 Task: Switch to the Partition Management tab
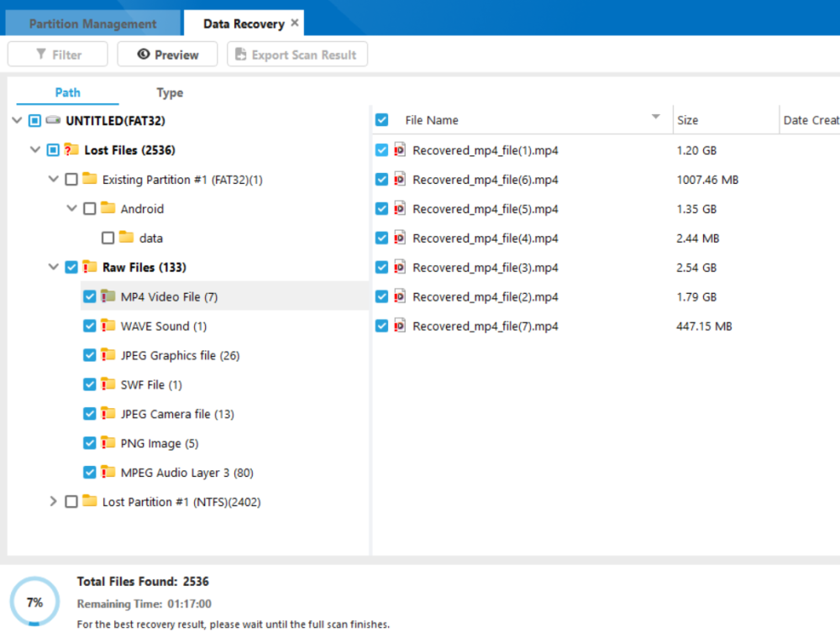[x=92, y=24]
